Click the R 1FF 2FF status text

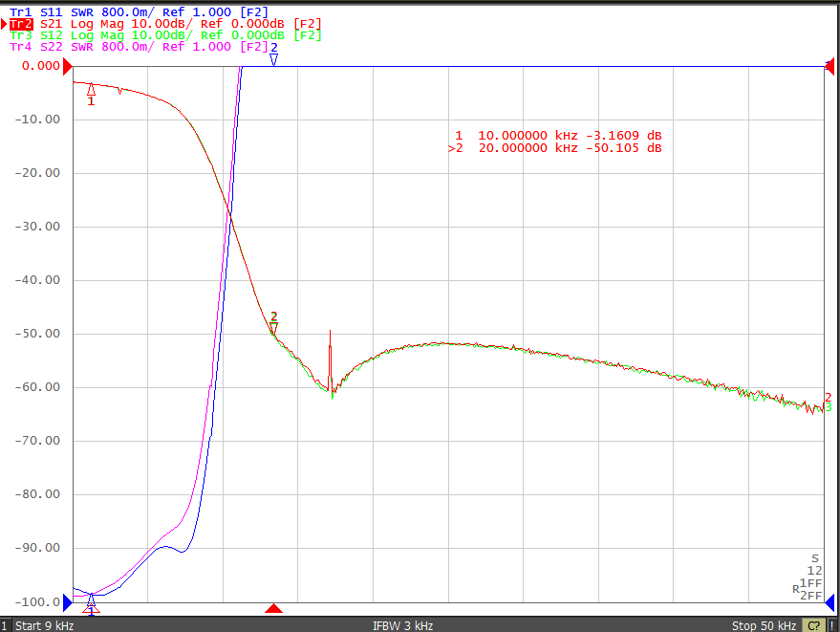[808, 589]
